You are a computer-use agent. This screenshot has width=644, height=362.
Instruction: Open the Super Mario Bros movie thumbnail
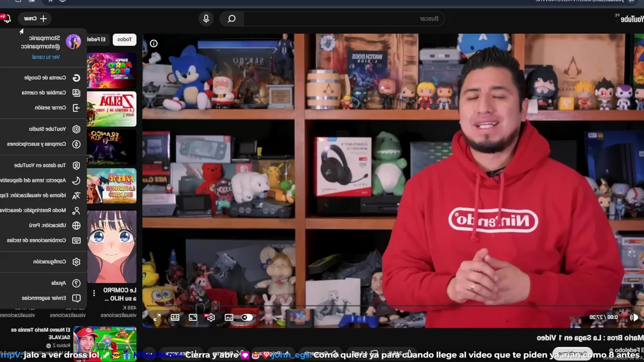pos(112,70)
